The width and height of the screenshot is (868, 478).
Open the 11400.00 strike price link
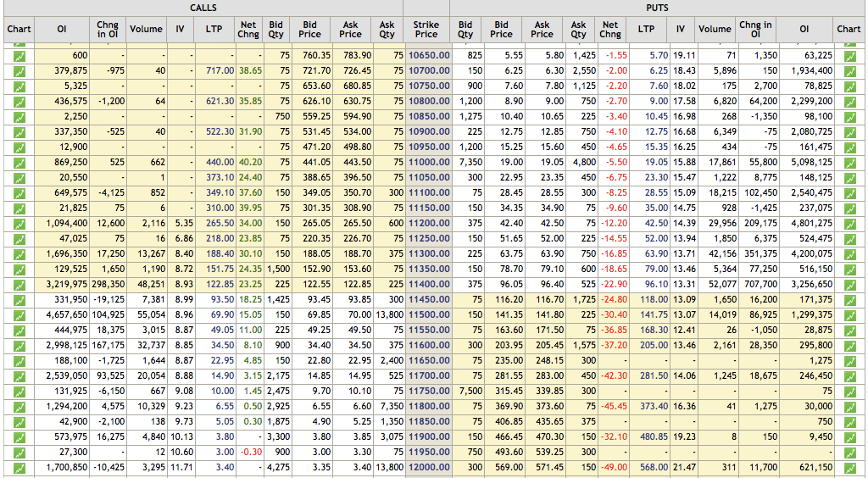coord(429,284)
